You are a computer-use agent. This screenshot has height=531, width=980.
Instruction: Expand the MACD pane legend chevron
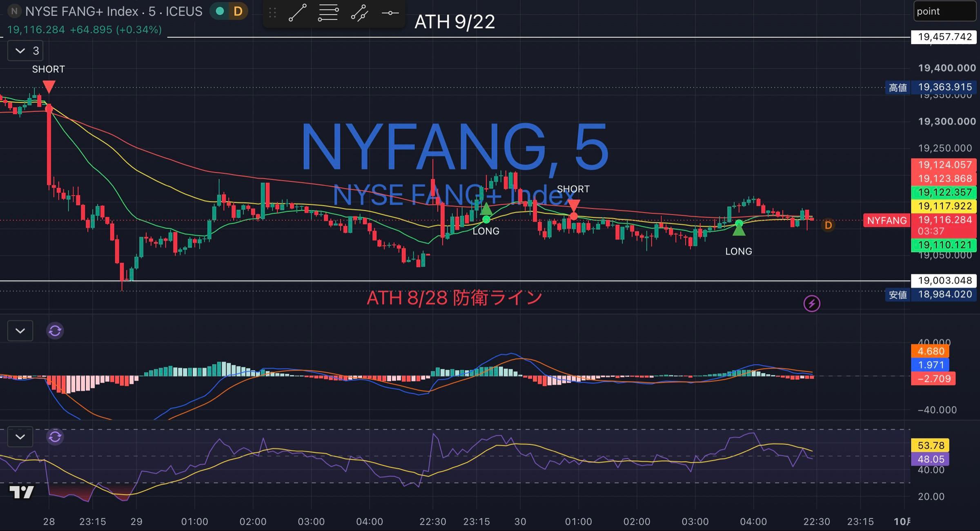pos(20,331)
